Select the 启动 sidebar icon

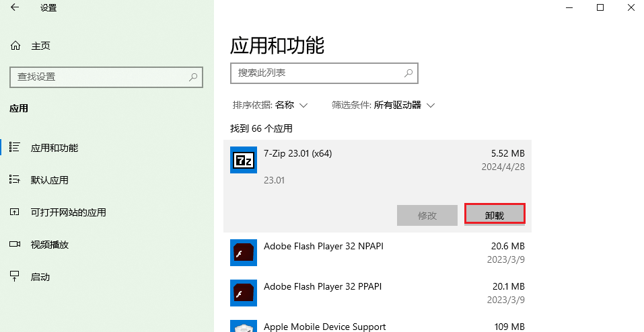[14, 277]
